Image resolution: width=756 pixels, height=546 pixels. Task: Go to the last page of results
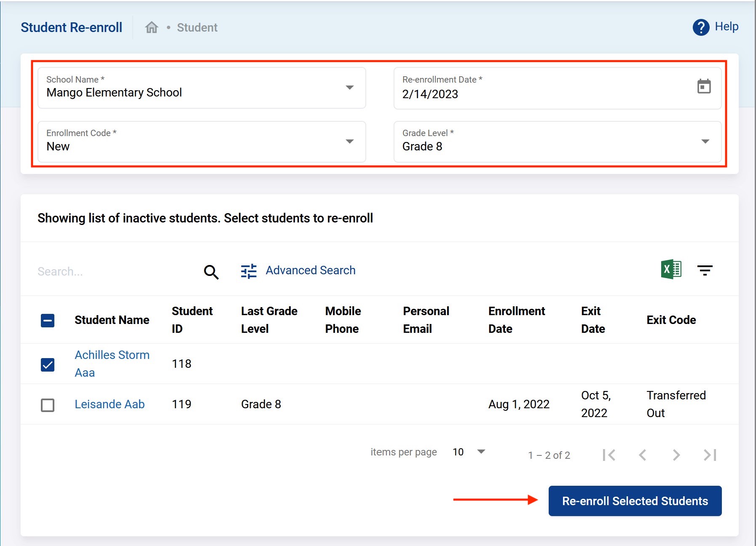pos(710,455)
